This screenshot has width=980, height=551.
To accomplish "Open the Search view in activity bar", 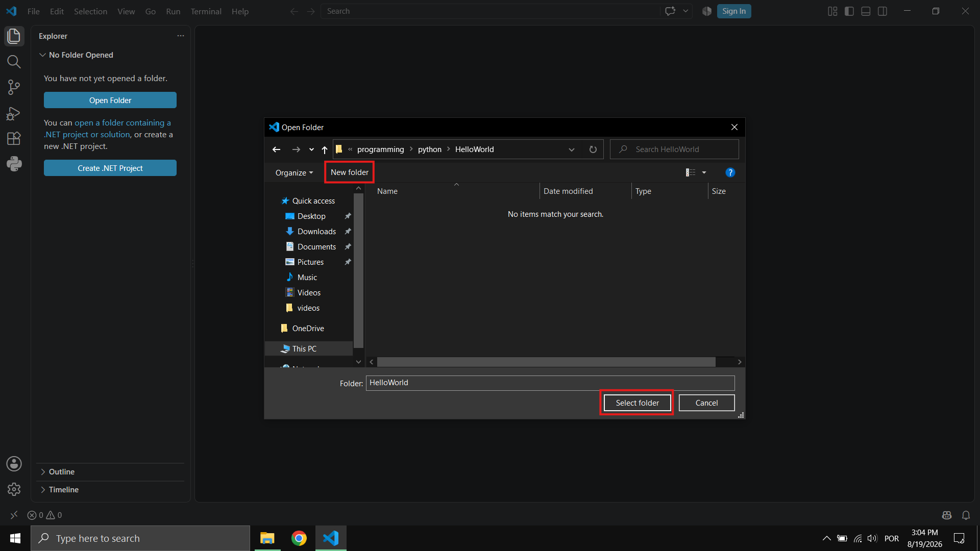I will (x=14, y=62).
